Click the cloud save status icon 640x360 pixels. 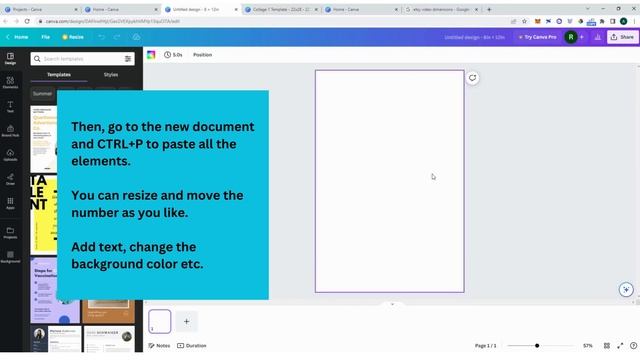point(136,37)
